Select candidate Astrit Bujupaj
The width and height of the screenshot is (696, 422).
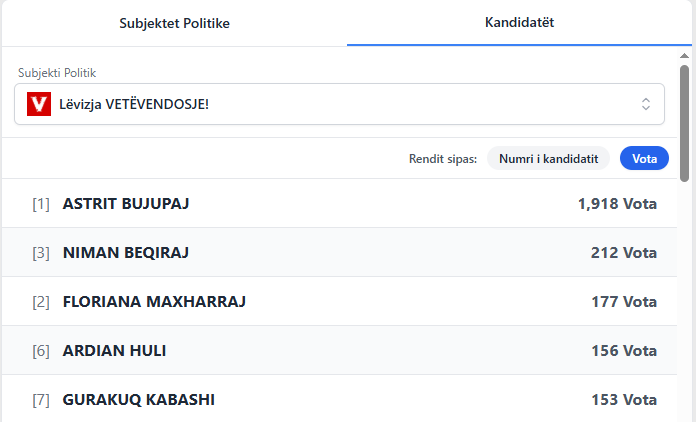point(126,204)
